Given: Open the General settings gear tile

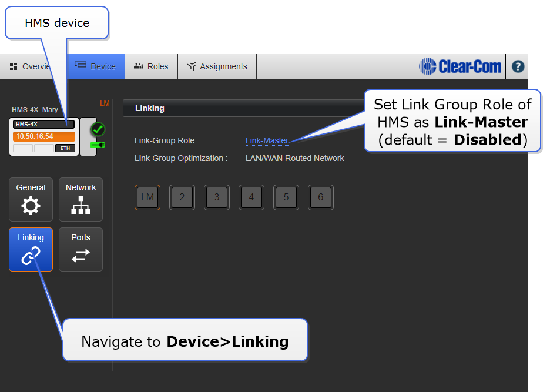Looking at the screenshot, I should [x=31, y=199].
